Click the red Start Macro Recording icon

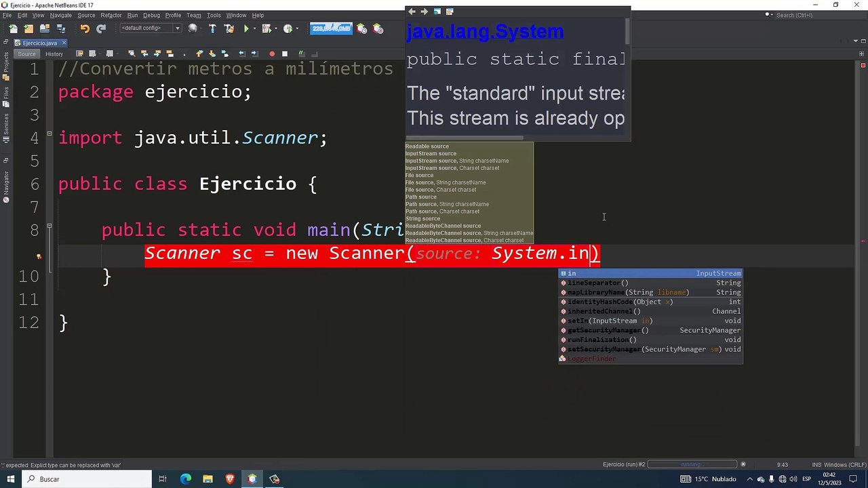point(272,54)
